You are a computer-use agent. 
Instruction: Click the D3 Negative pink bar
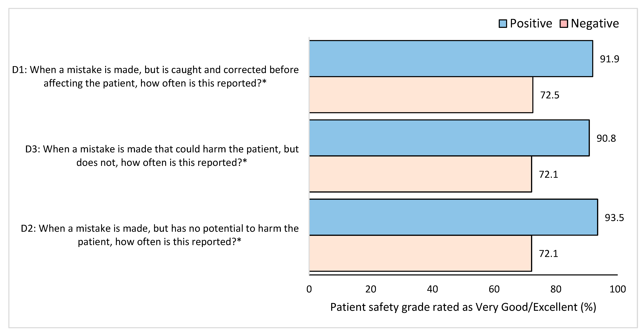pyautogui.click(x=420, y=174)
